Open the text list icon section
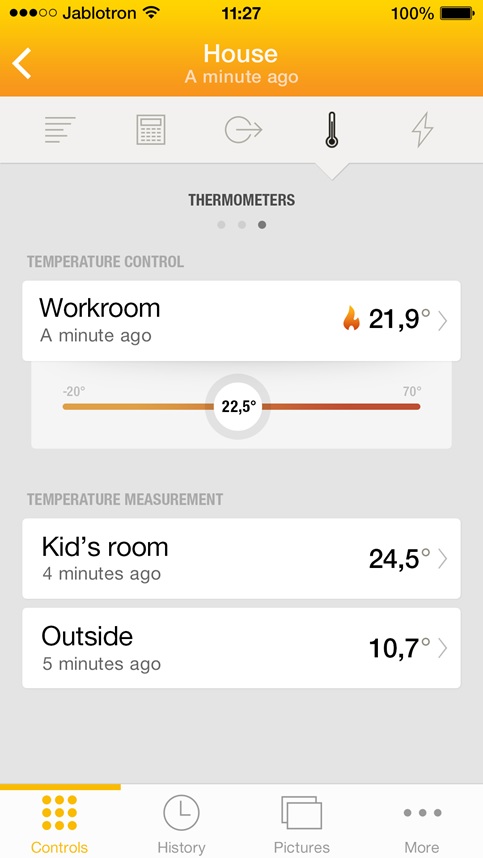 (x=60, y=130)
